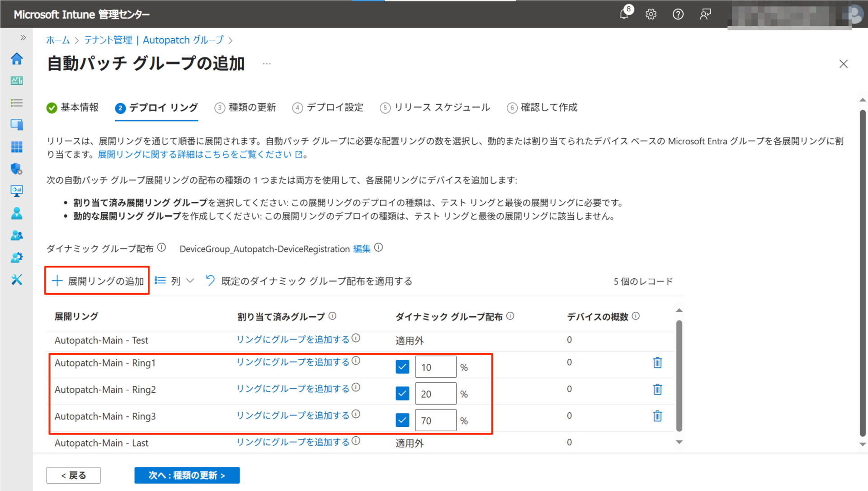
Task: Collapse the left navigation with the double chevron
Action: pyautogui.click(x=23, y=38)
